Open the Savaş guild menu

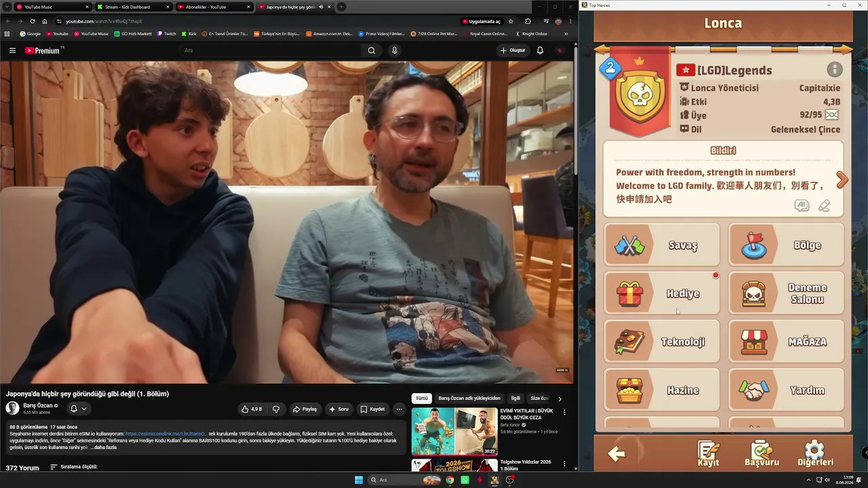[x=662, y=245]
